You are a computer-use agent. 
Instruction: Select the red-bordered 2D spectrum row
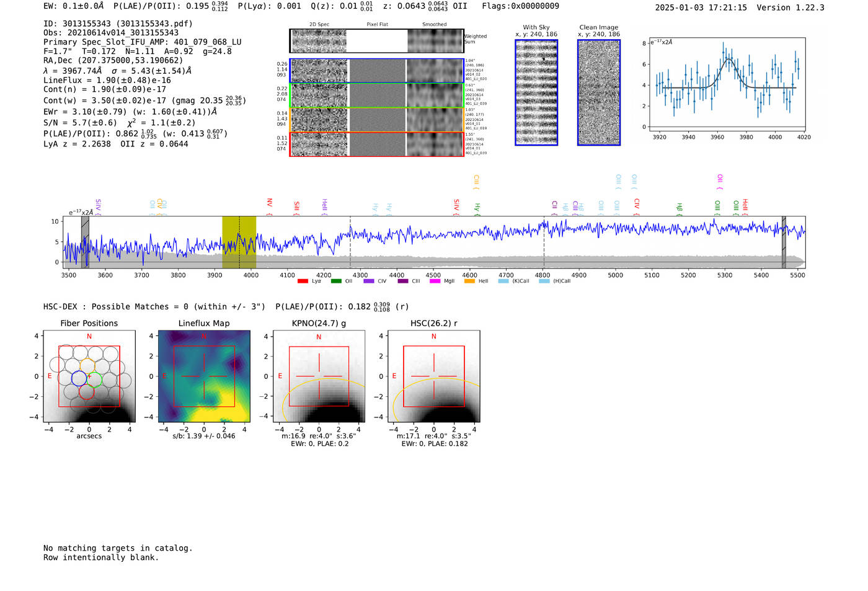coord(376,144)
